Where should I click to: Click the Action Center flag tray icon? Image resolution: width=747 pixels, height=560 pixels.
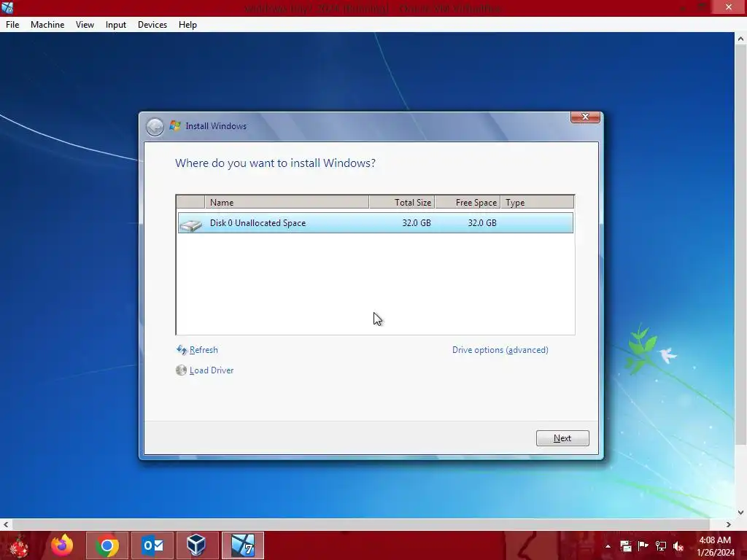pos(643,546)
